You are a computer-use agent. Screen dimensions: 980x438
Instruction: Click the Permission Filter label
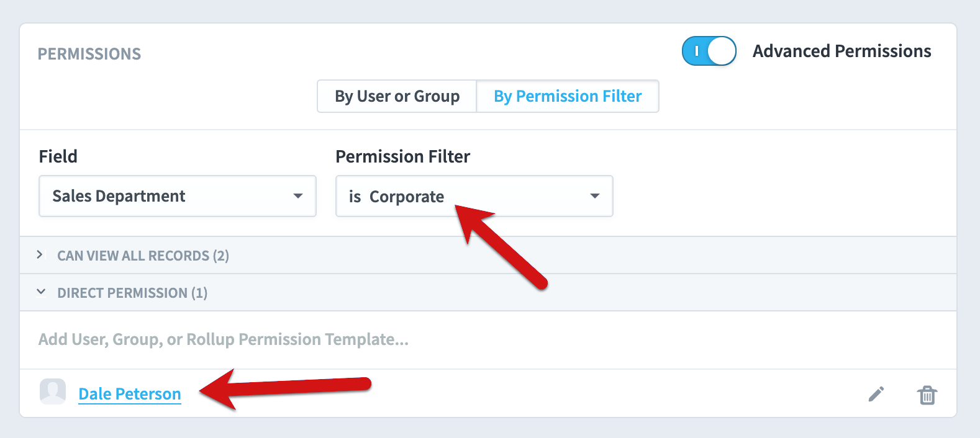[403, 156]
